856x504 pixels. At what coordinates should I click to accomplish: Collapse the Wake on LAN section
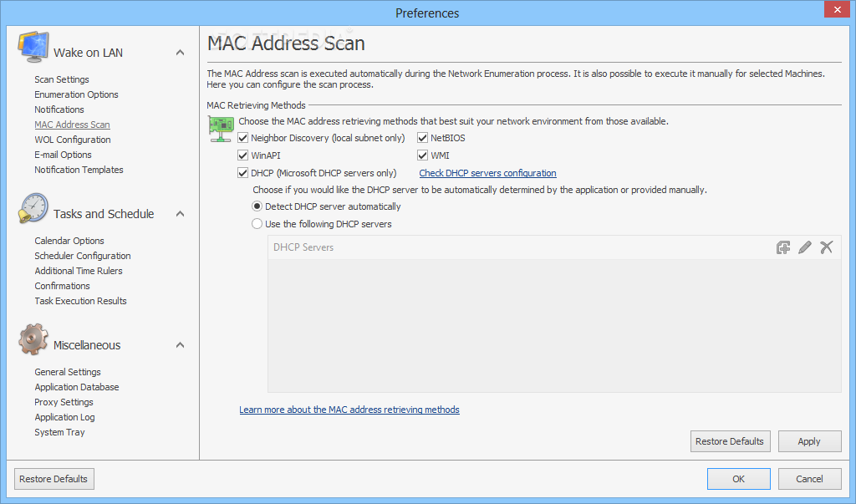point(180,53)
